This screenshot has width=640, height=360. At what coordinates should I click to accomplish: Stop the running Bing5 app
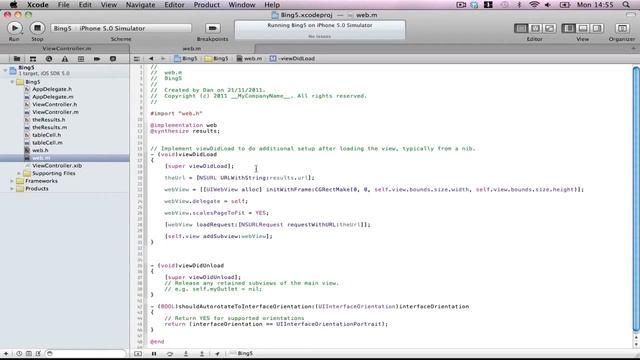coord(37,28)
